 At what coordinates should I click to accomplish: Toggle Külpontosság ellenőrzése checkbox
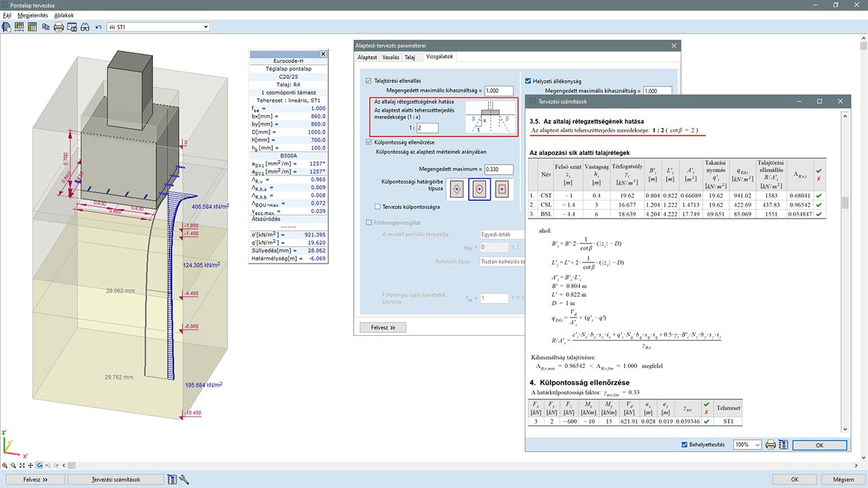(x=369, y=142)
